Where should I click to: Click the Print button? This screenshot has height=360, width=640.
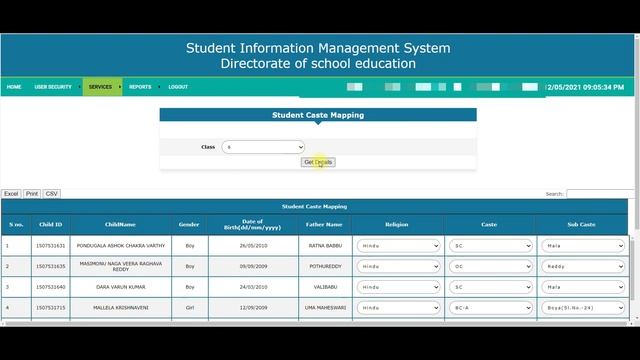pyautogui.click(x=32, y=193)
